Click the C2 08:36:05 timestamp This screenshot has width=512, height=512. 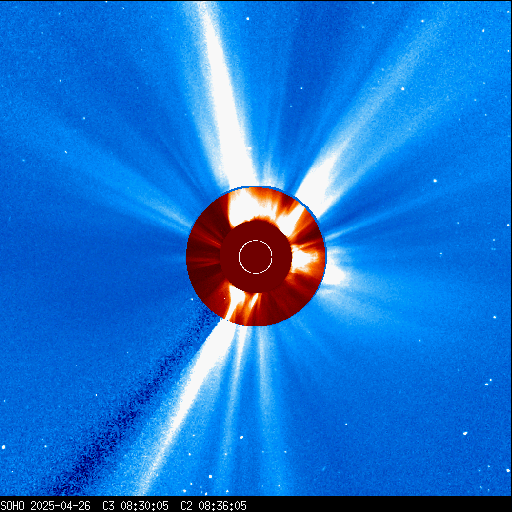(213, 506)
